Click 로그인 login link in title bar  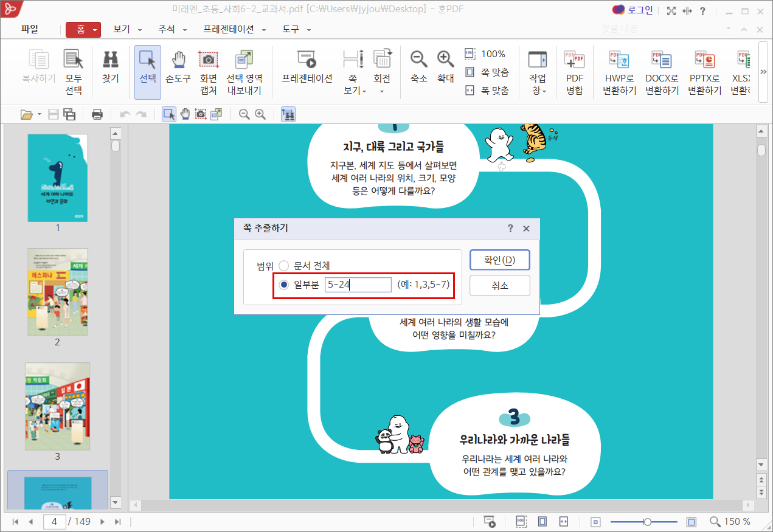[633, 10]
